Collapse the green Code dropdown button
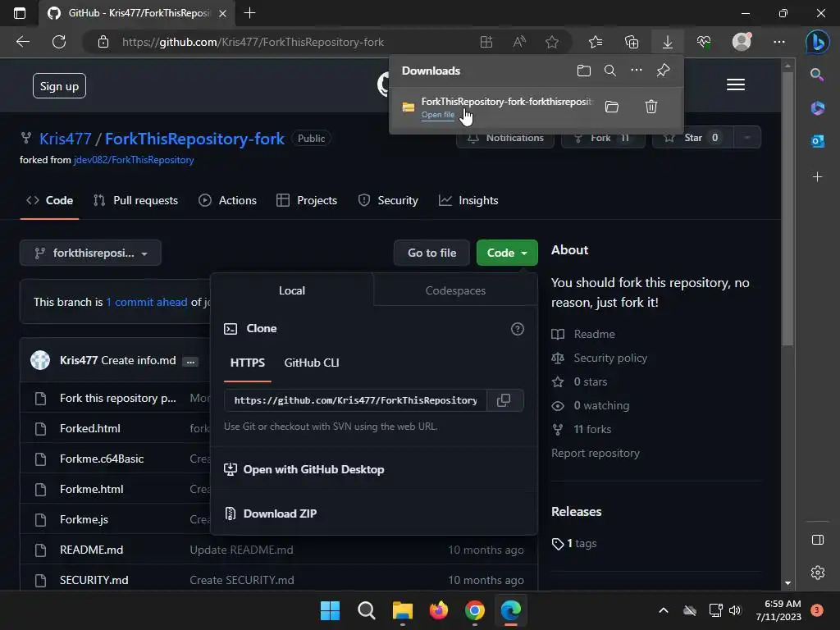The height and width of the screenshot is (630, 840). (507, 253)
